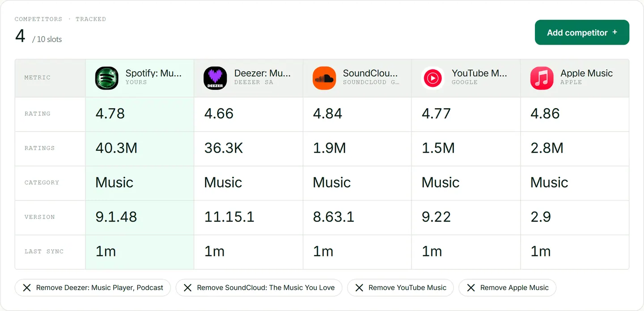Click the CATEGORY row label
Image resolution: width=644 pixels, height=311 pixels.
tap(42, 183)
